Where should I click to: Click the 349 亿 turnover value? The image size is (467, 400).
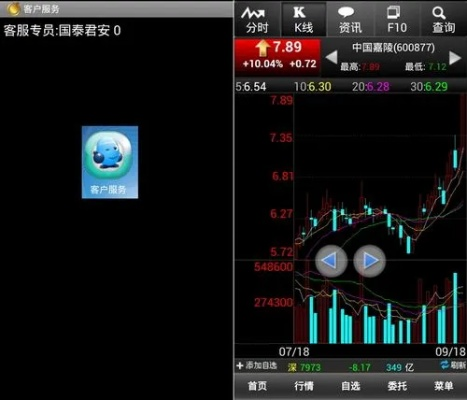pyautogui.click(x=400, y=367)
